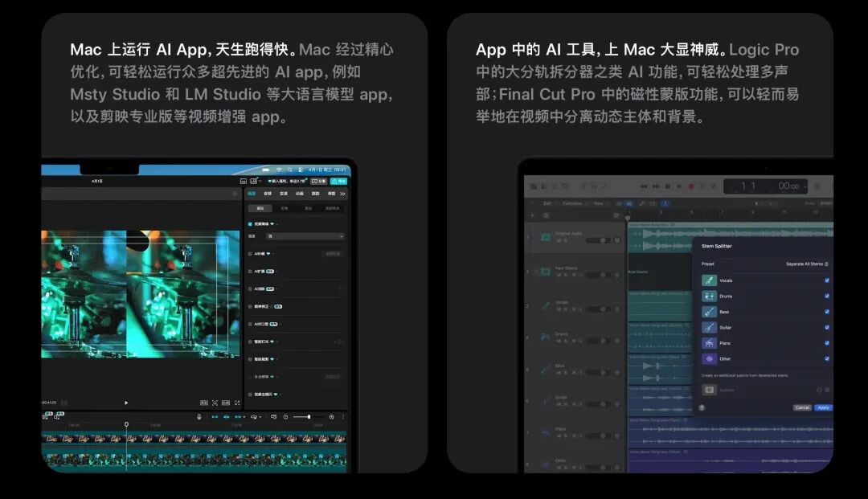Click Play in the video editor preview

[x=126, y=403]
